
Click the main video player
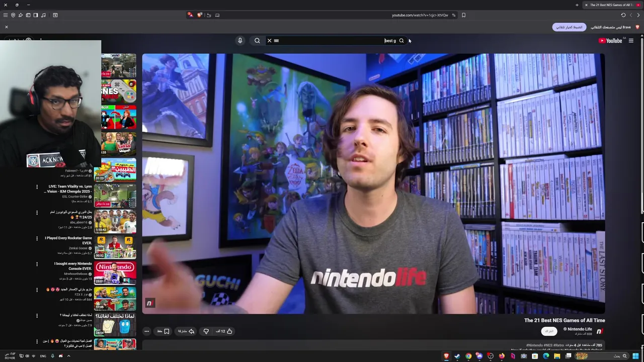pos(373,184)
